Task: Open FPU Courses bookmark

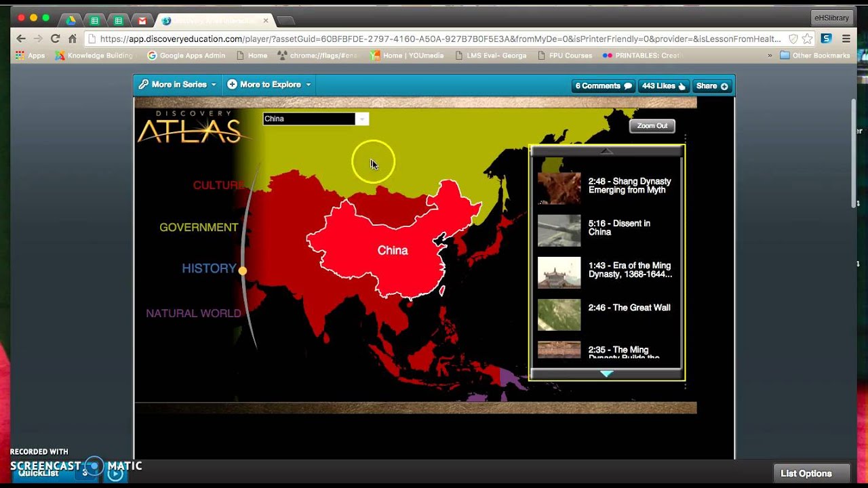Action: click(564, 56)
